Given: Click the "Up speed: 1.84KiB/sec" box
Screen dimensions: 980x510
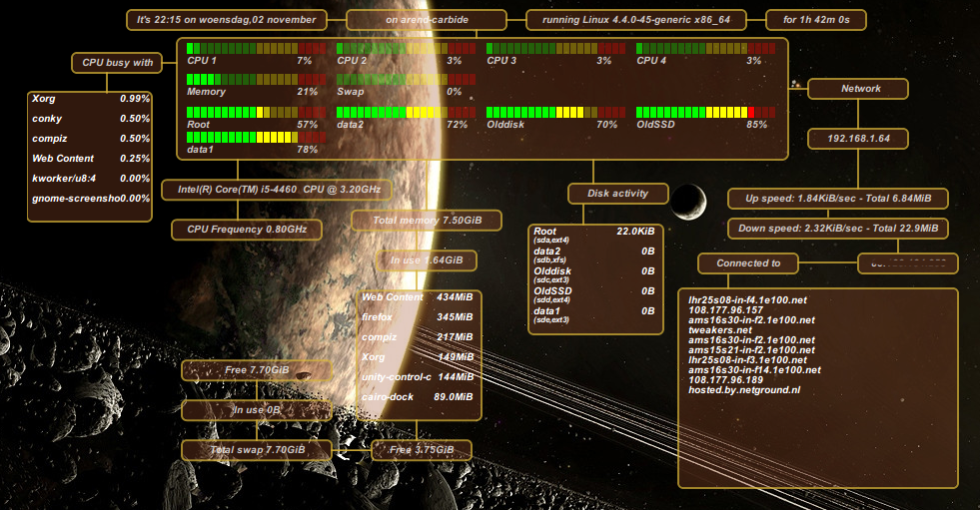Looking at the screenshot, I should [838, 199].
